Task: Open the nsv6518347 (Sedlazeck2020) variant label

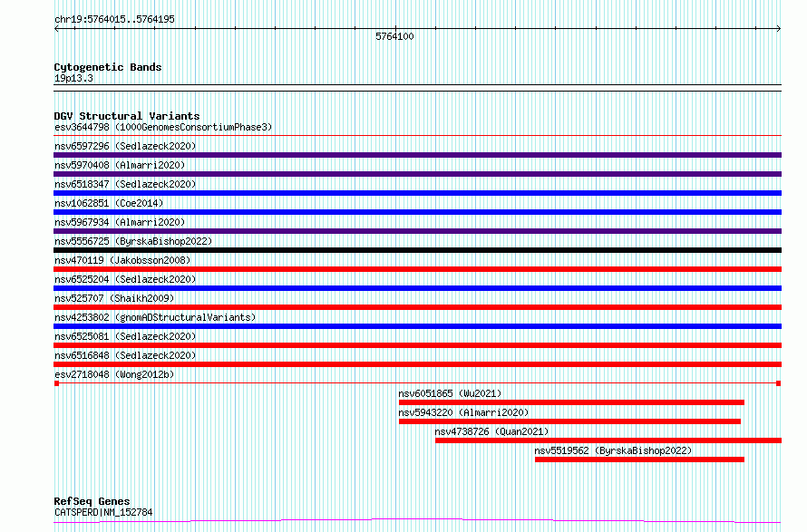Action: [x=125, y=184]
